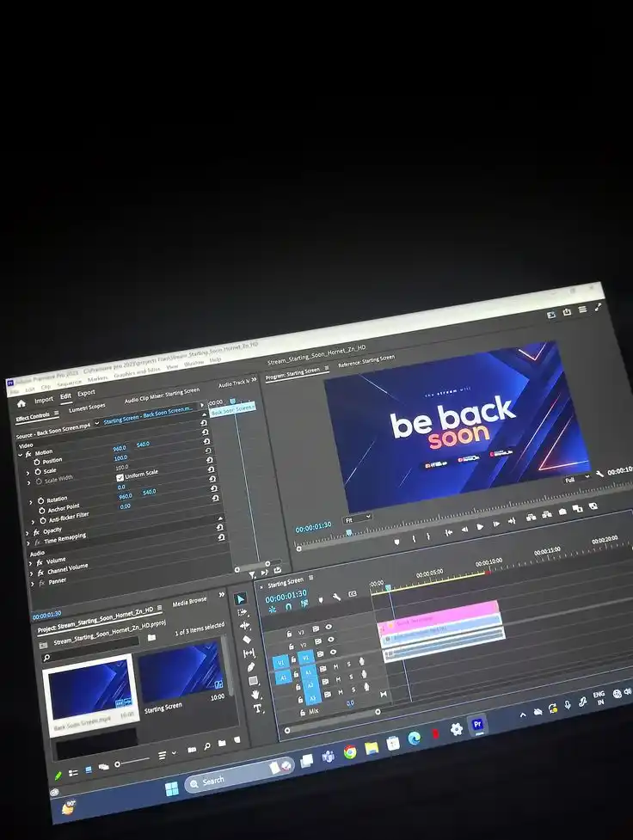Solo audio track A2

[351, 678]
